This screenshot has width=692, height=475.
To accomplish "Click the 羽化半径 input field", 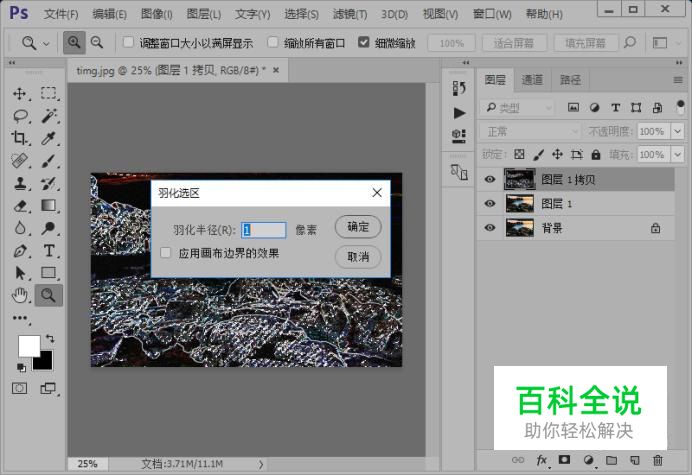I will coord(264,229).
